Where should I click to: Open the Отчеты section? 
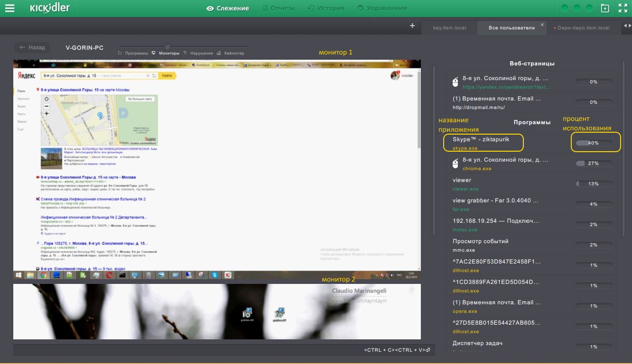(x=279, y=8)
